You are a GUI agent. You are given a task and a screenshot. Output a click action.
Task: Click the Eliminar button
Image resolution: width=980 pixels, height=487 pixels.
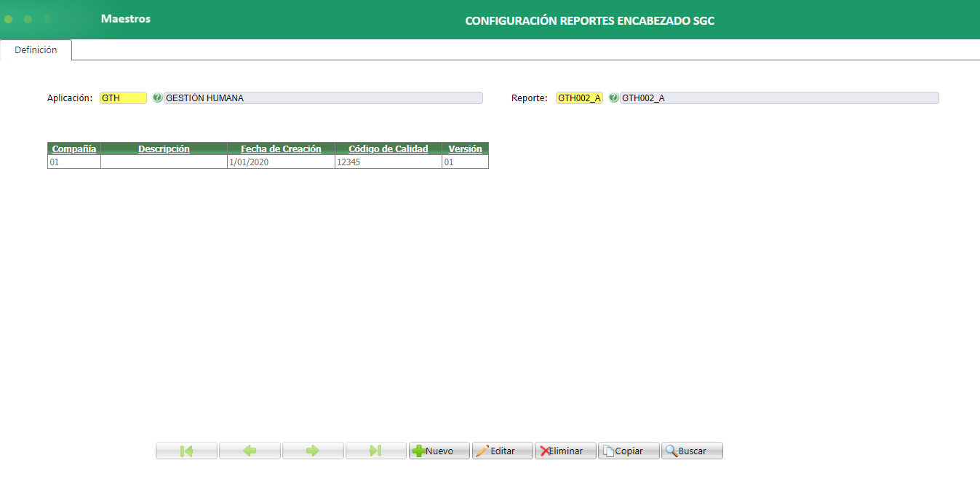[x=566, y=451]
